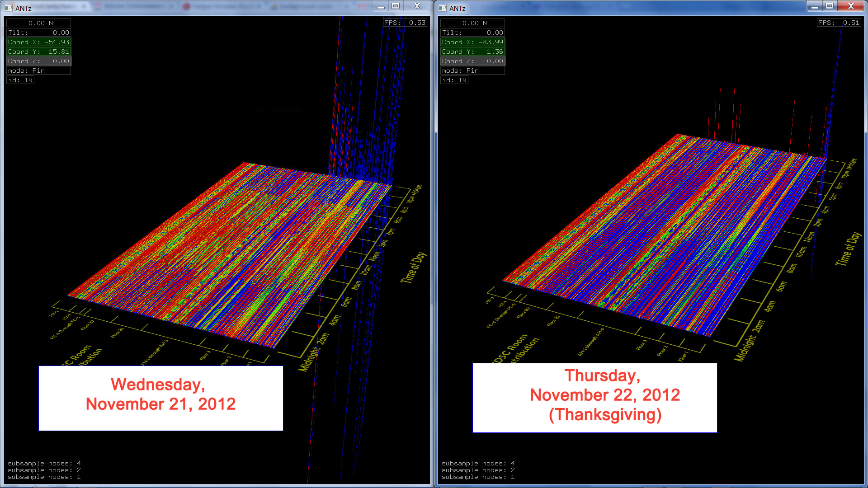The width and height of the screenshot is (868, 488).
Task: Select Coord Y field showing 15.81
Action: pos(38,52)
